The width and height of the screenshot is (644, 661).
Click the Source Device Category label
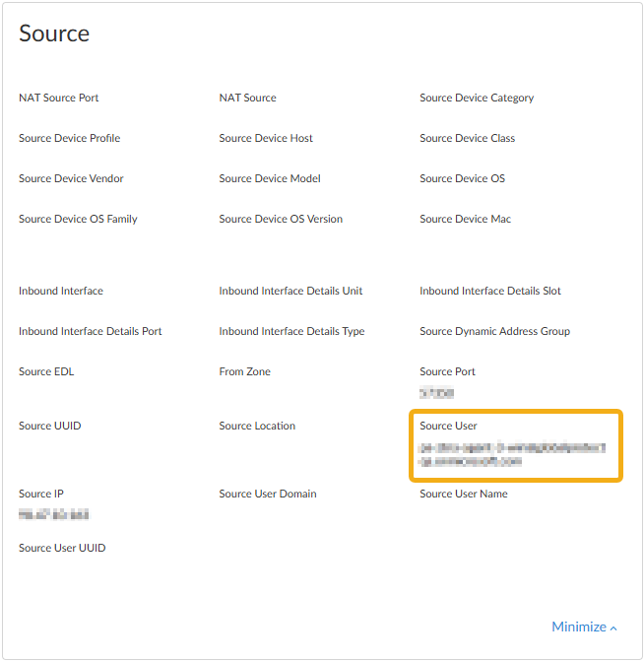coord(477,98)
